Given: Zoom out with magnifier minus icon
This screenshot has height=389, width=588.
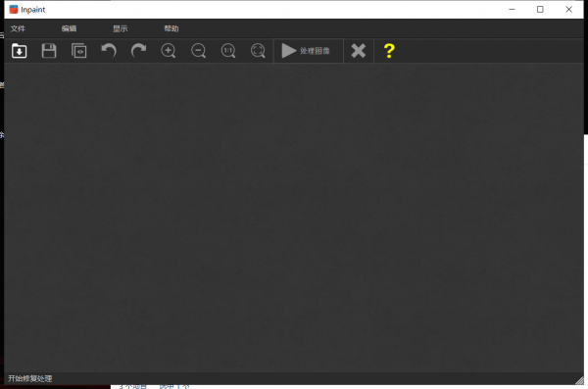Looking at the screenshot, I should pyautogui.click(x=198, y=51).
